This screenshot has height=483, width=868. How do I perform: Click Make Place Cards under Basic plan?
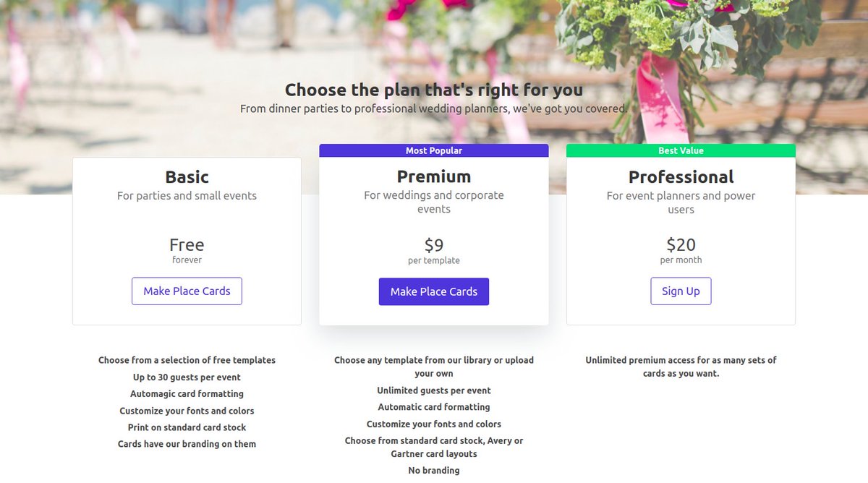pyautogui.click(x=187, y=291)
